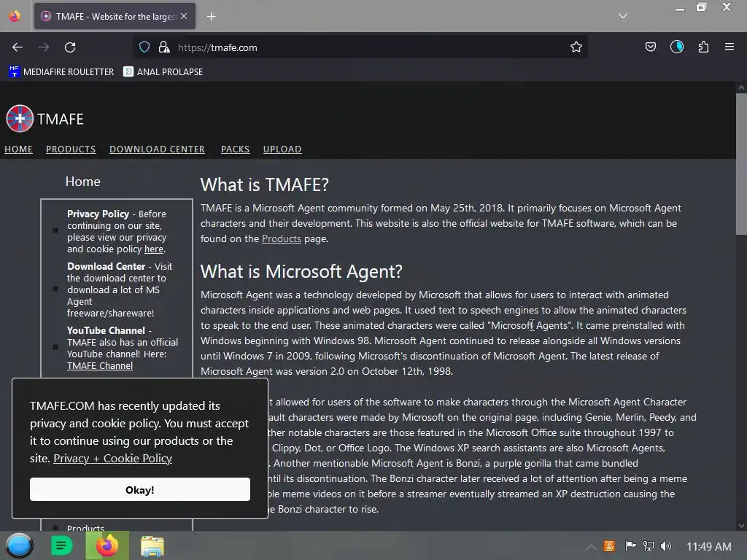
Task: Go to the HOME nav item
Action: [x=18, y=149]
